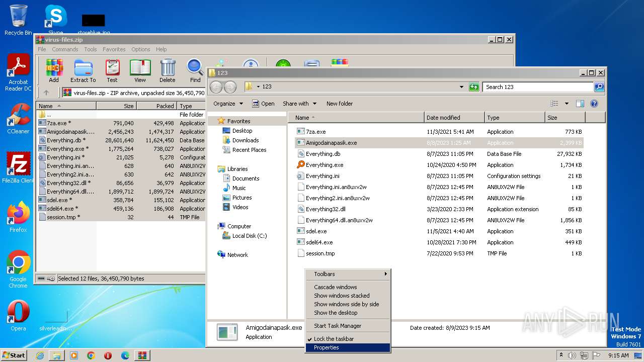Open the change view dropdown arrow in Explorer

[x=567, y=104]
